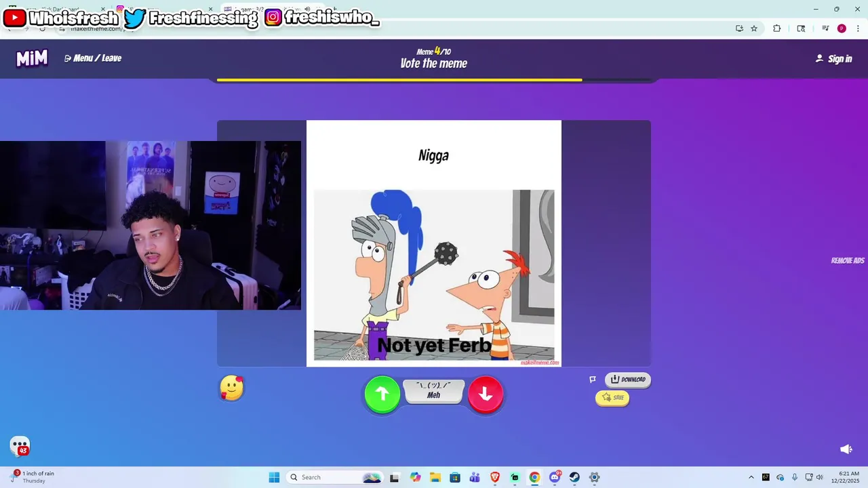868x488 pixels.
Task: Open Windows Start menu
Action: click(274, 477)
